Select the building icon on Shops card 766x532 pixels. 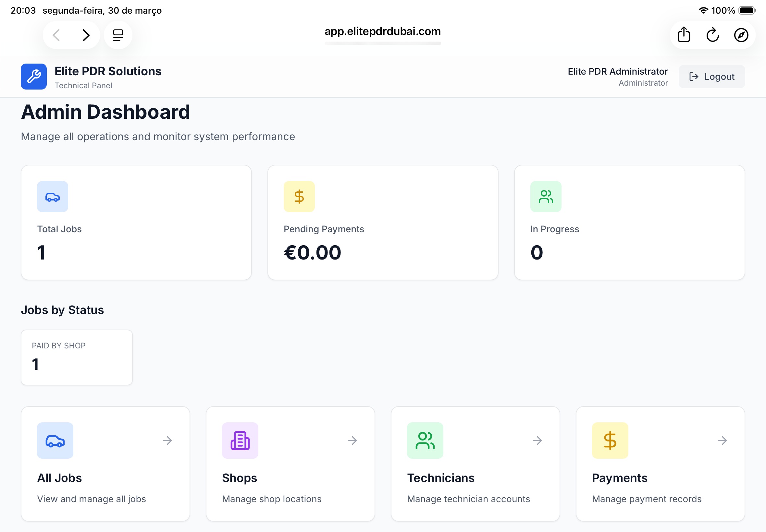point(240,440)
